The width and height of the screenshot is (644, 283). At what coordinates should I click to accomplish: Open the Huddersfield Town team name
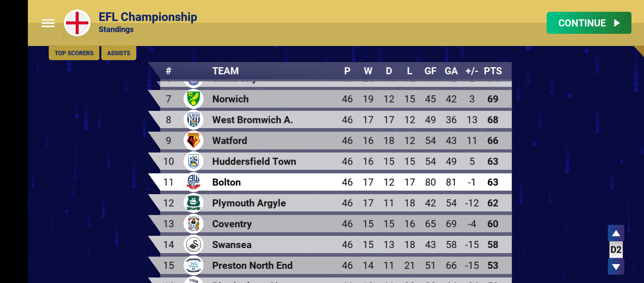[254, 162]
